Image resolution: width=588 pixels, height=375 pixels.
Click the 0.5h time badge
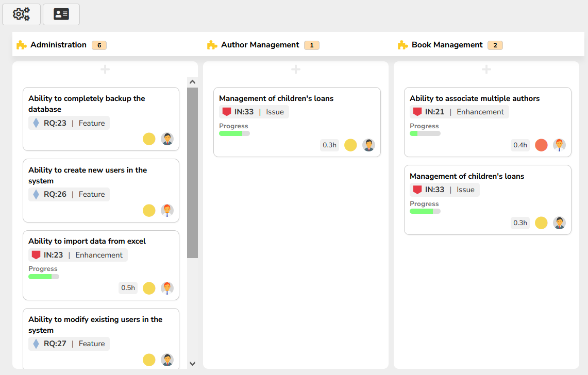click(x=128, y=288)
